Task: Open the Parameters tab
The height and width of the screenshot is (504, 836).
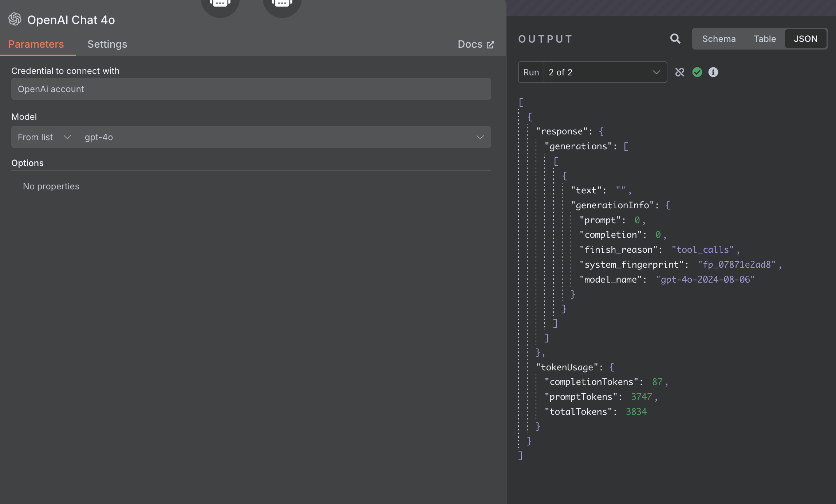Action: [x=36, y=44]
